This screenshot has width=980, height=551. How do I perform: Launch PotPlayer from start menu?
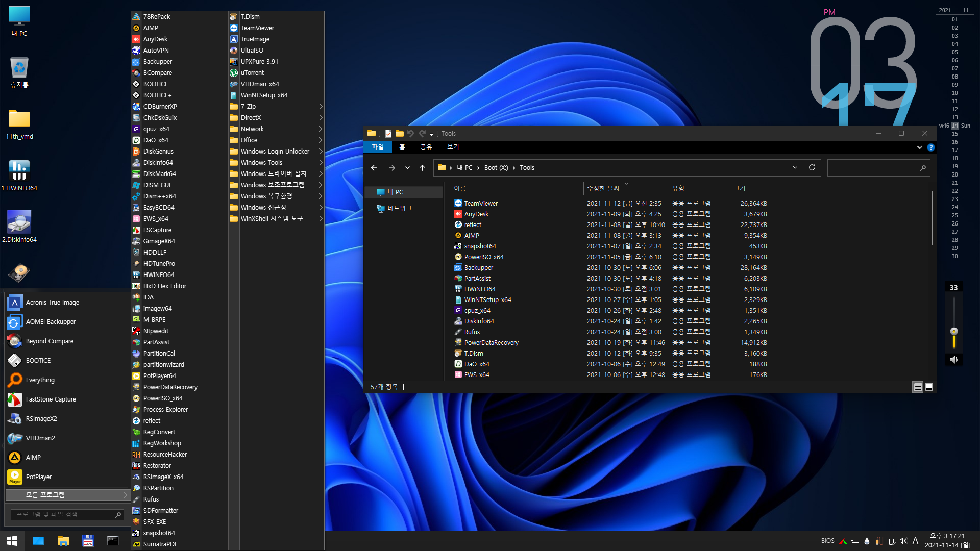pyautogui.click(x=39, y=477)
